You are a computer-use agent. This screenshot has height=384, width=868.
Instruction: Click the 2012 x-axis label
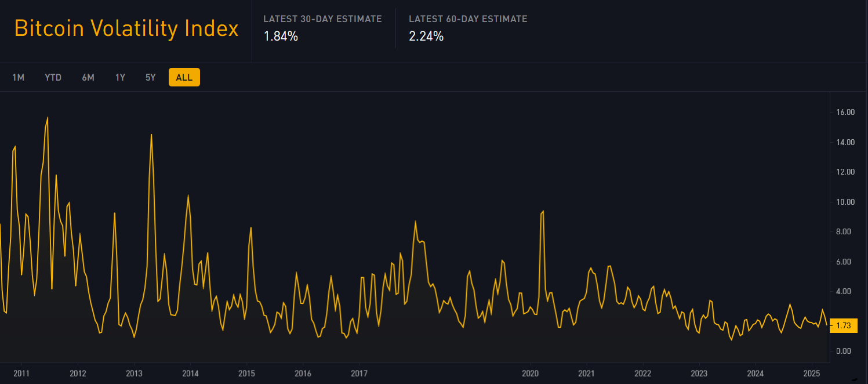[78, 373]
